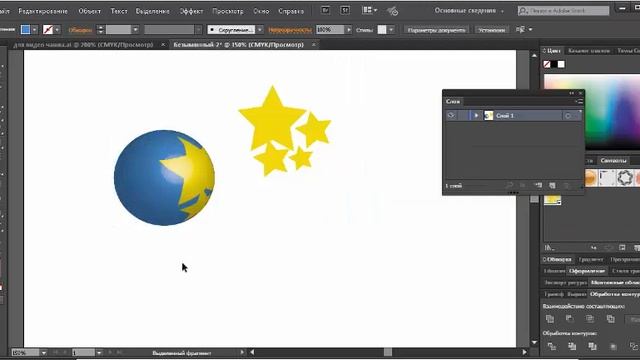
Task: Open the Основные сведения workspace switcher
Action: (469, 11)
